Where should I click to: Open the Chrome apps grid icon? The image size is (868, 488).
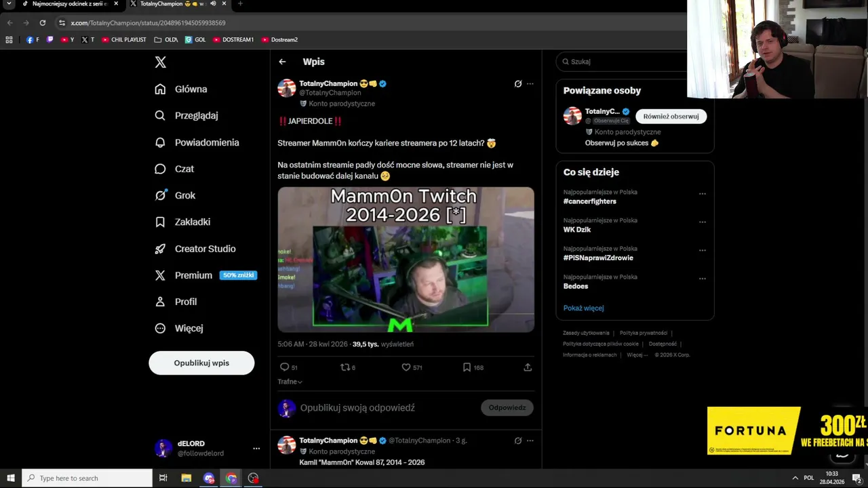pyautogui.click(x=9, y=40)
